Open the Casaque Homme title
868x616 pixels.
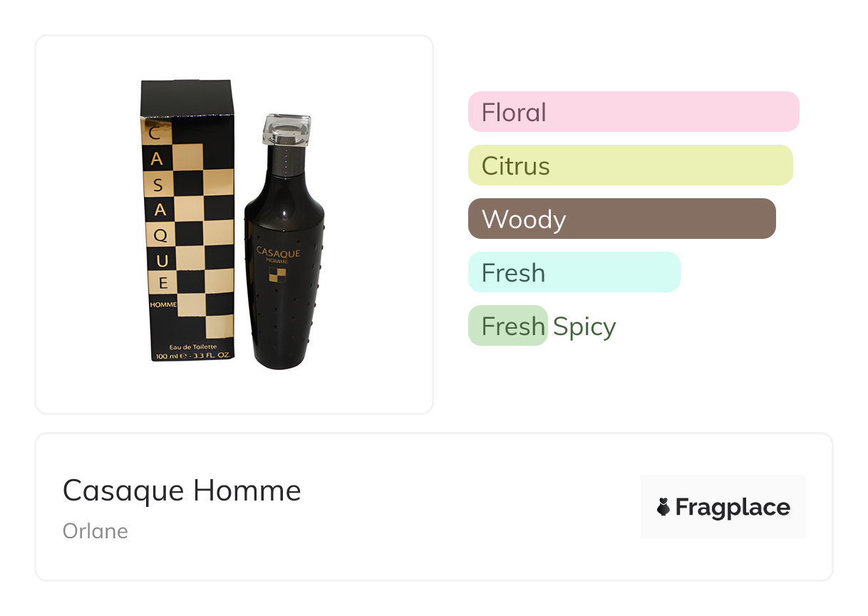[x=182, y=491]
